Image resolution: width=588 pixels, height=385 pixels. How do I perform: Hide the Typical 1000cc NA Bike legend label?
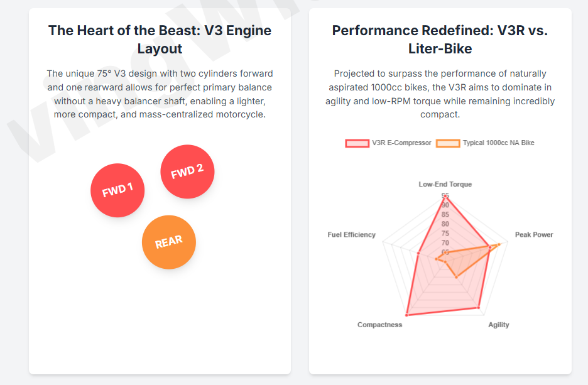click(498, 143)
